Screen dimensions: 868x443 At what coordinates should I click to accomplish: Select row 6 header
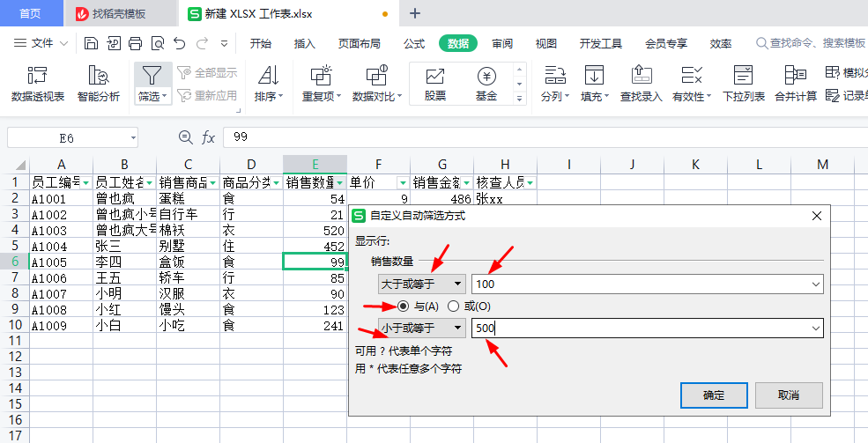(x=14, y=262)
